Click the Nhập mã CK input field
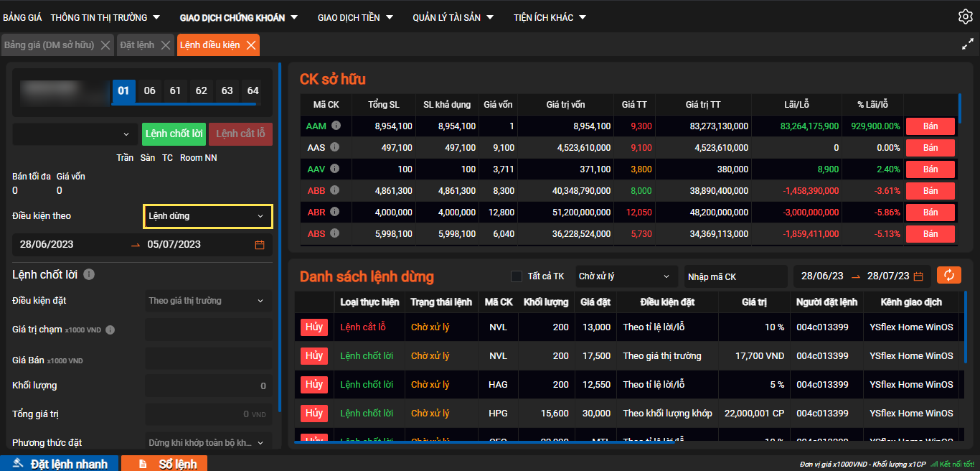The width and height of the screenshot is (980, 471). tap(735, 276)
